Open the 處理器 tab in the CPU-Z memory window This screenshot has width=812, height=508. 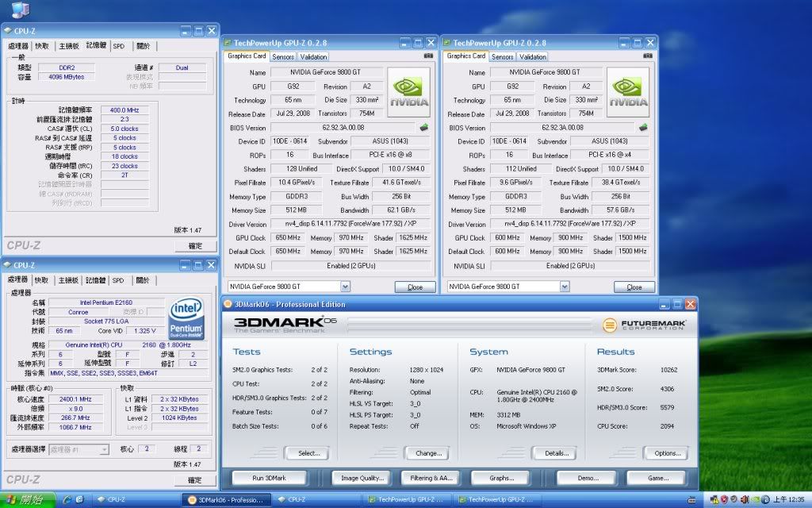click(x=18, y=46)
